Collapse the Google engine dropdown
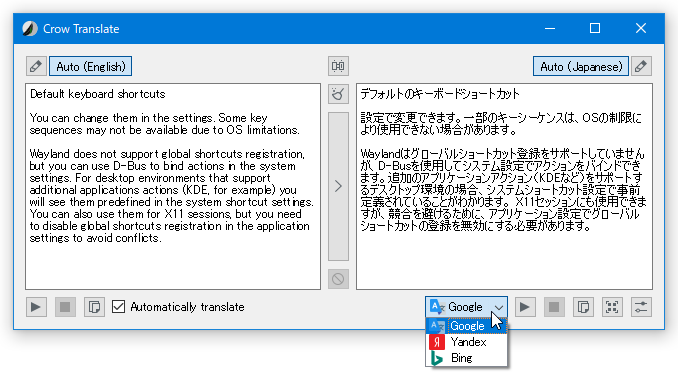678x378 pixels. 466,307
